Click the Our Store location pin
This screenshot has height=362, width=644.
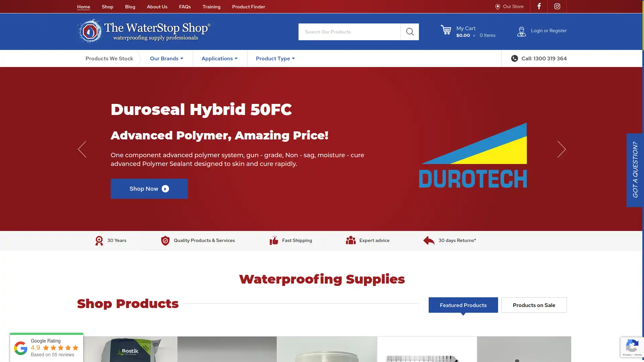[497, 7]
